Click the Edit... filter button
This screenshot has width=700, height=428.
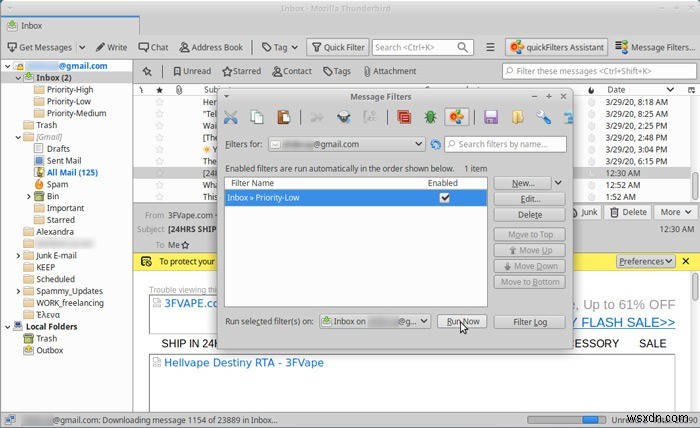click(x=529, y=199)
